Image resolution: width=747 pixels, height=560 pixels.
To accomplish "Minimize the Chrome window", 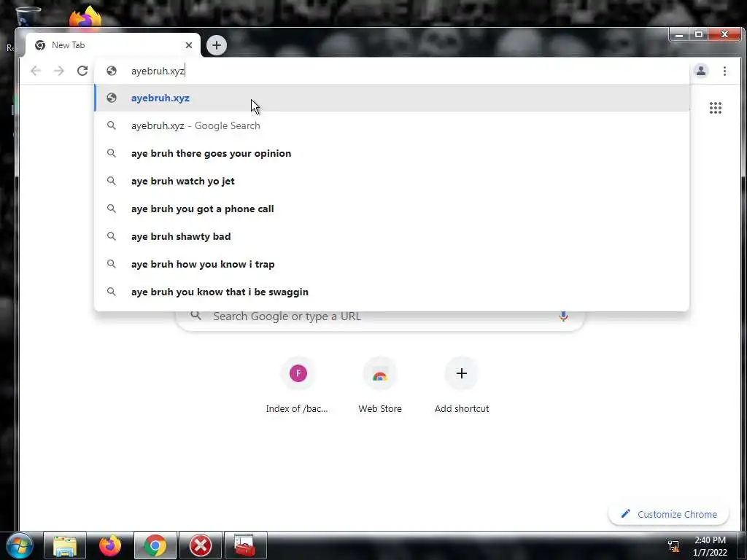I will click(679, 34).
